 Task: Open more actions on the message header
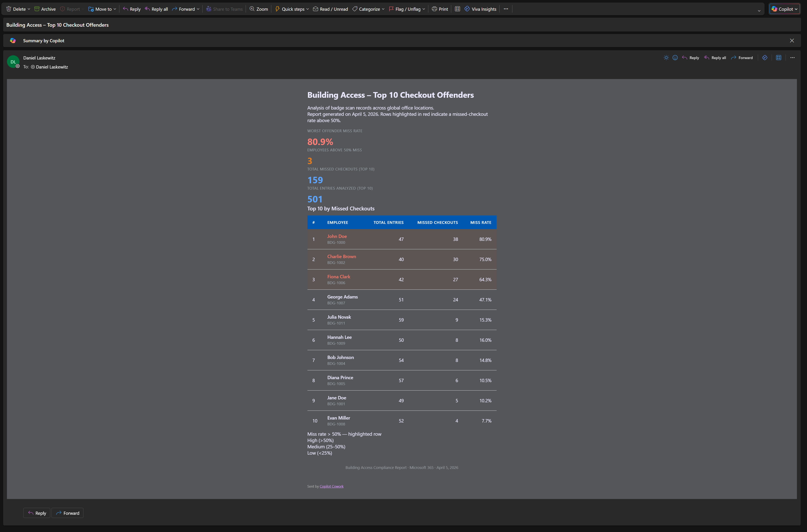pyautogui.click(x=793, y=58)
